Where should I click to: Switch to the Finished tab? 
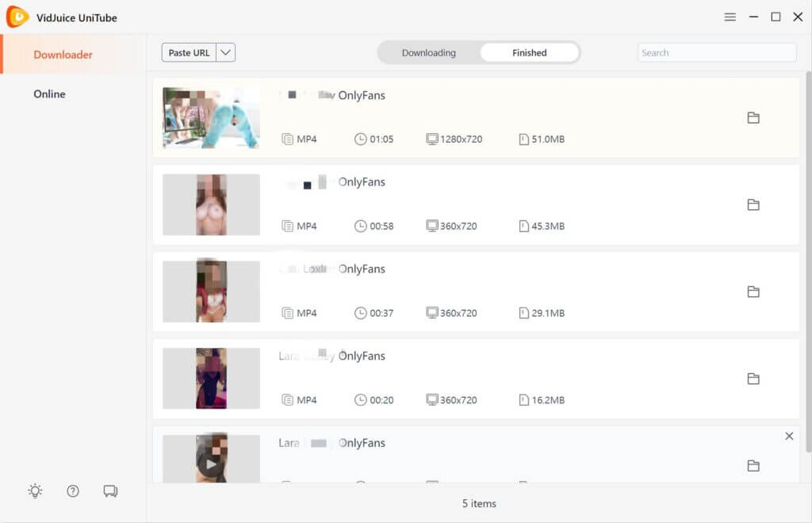[x=529, y=52]
